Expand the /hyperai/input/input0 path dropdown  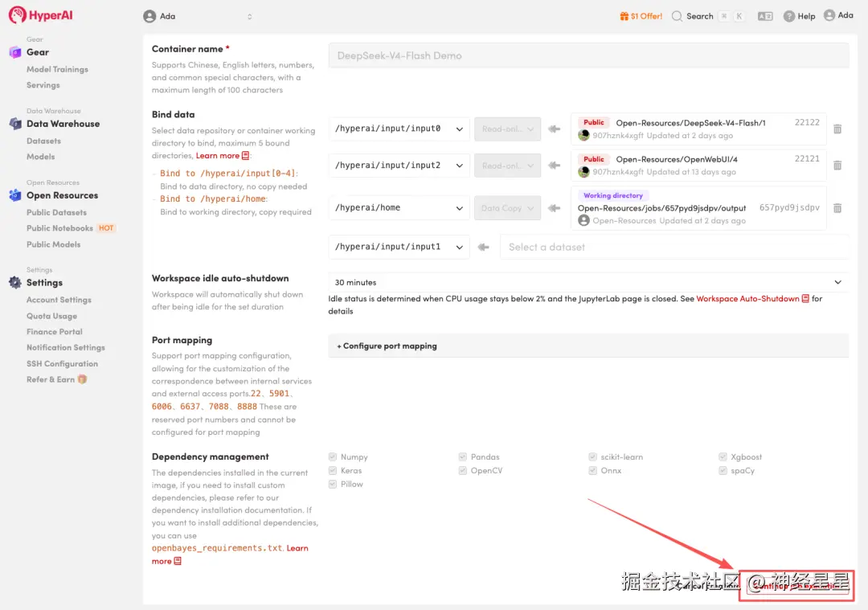399,129
